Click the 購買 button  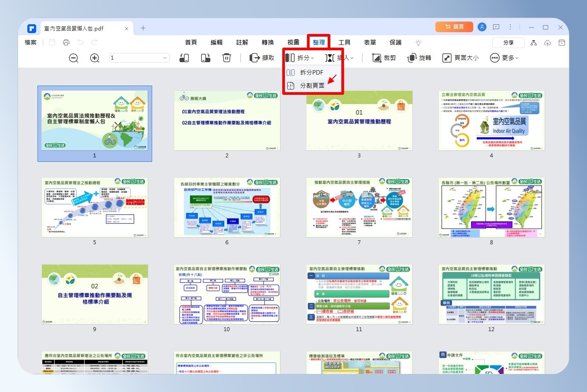454,27
